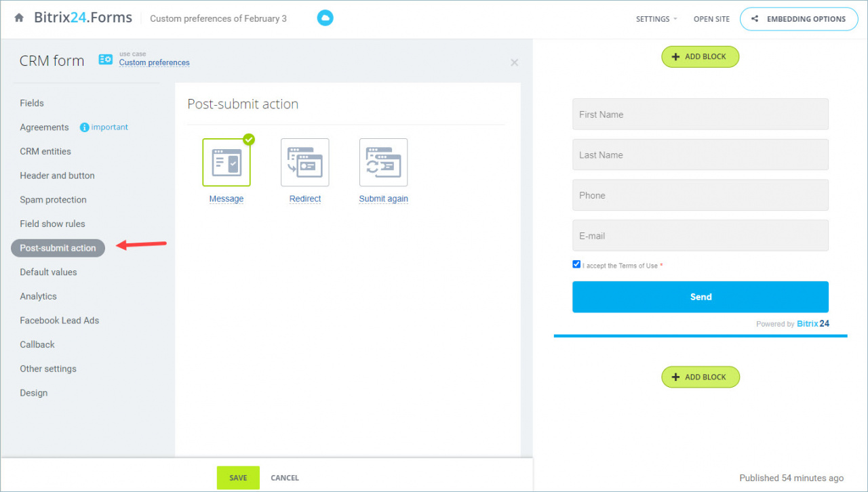Select the Redirect action icon
Screen dimensions: 868x492
pos(305,163)
